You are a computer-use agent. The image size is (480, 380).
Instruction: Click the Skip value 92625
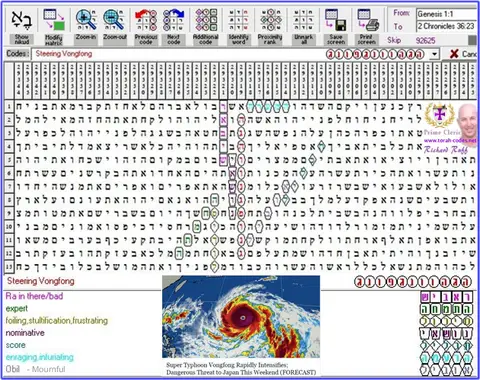coord(425,41)
